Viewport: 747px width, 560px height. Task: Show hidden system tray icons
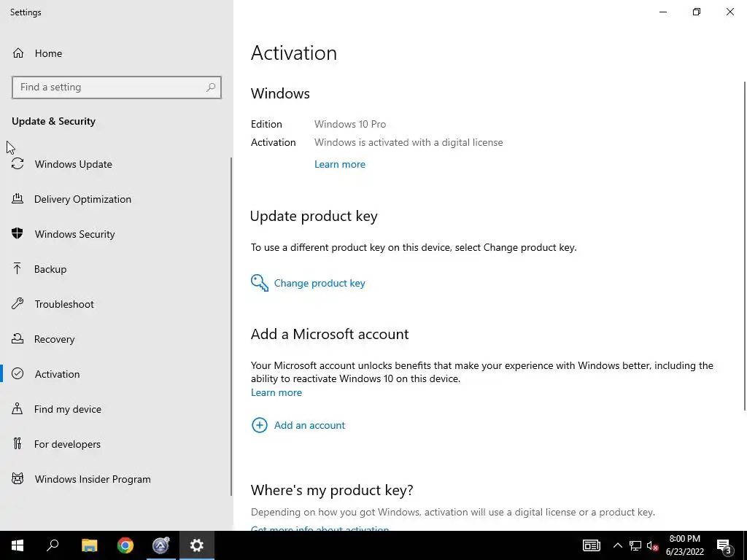tap(617, 545)
